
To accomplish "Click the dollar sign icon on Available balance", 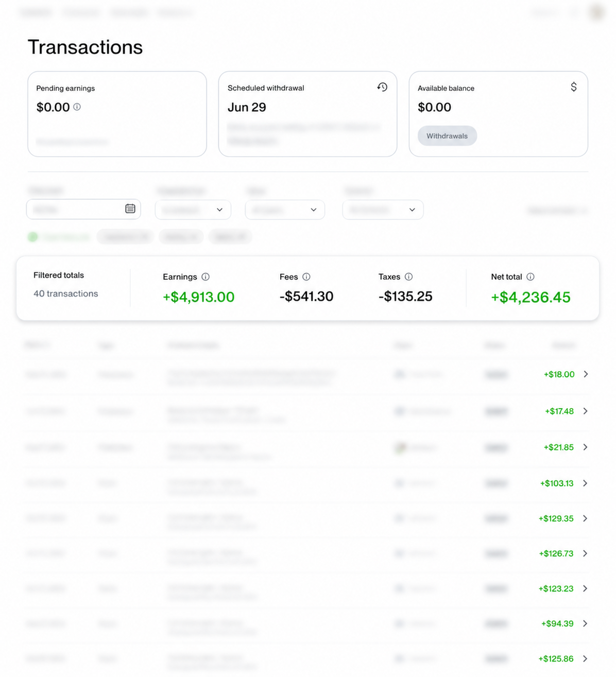I will coord(574,87).
